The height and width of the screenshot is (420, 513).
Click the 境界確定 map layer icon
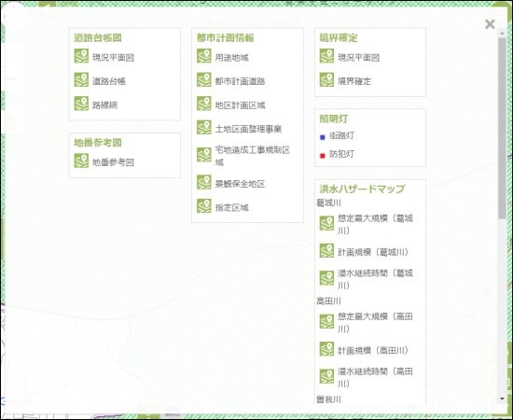pos(326,79)
